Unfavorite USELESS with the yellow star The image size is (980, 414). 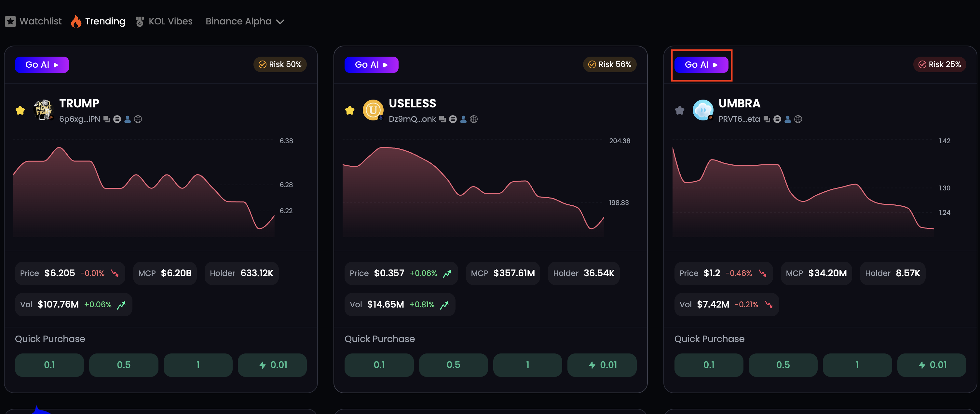[x=350, y=110]
